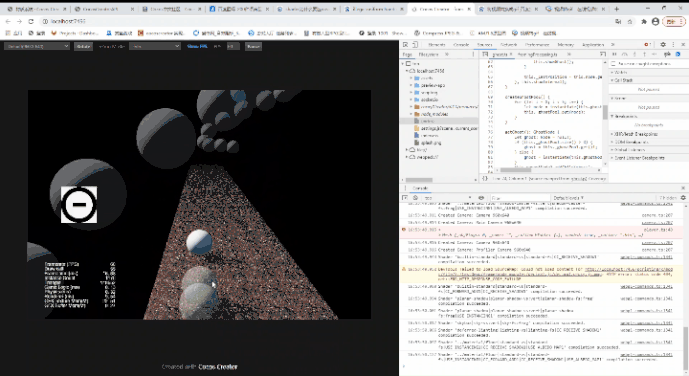Open the Filesystem tab in Sources navigator

[x=428, y=54]
